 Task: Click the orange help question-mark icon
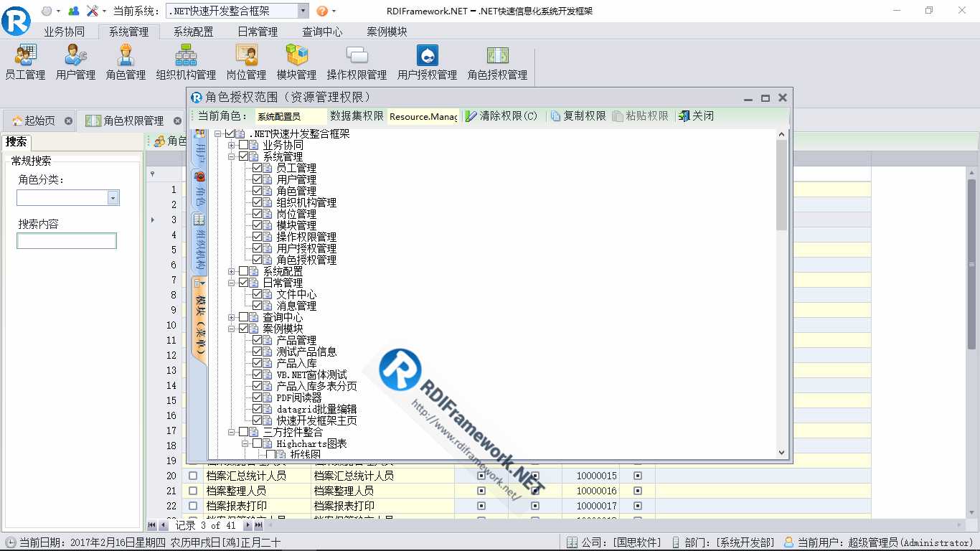322,11
